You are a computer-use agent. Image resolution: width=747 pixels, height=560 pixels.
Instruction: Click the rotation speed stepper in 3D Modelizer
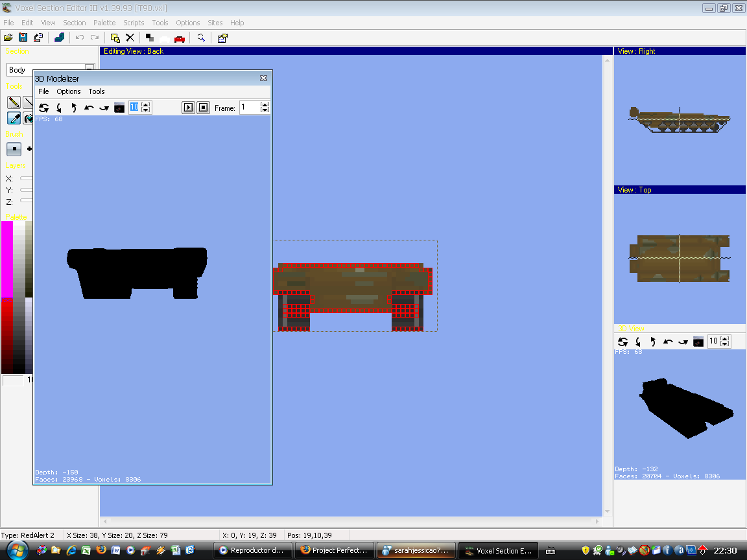click(x=146, y=108)
